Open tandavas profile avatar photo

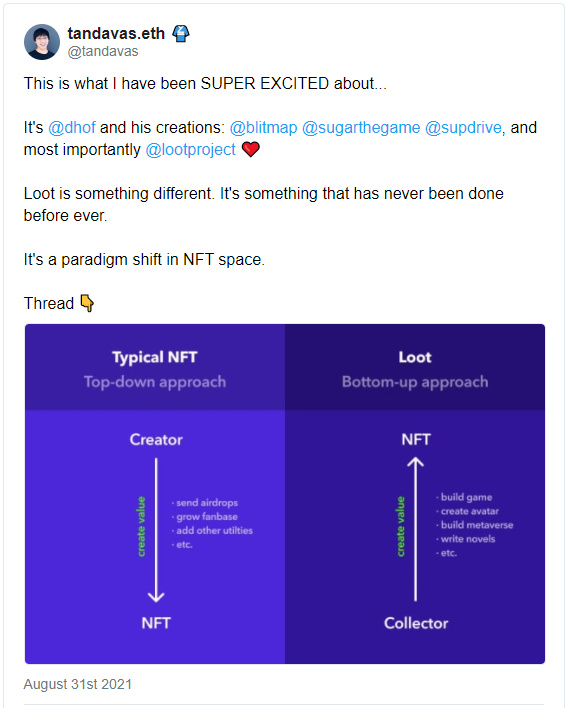click(42, 42)
